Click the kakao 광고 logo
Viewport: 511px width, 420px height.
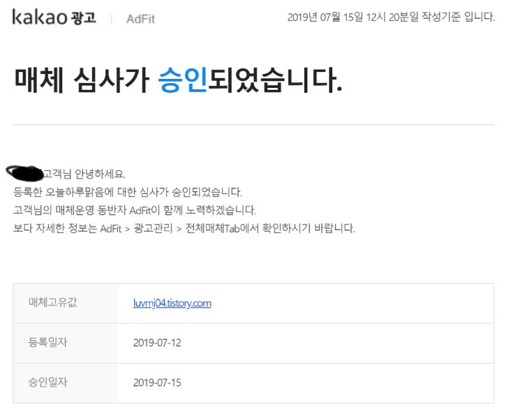click(54, 17)
